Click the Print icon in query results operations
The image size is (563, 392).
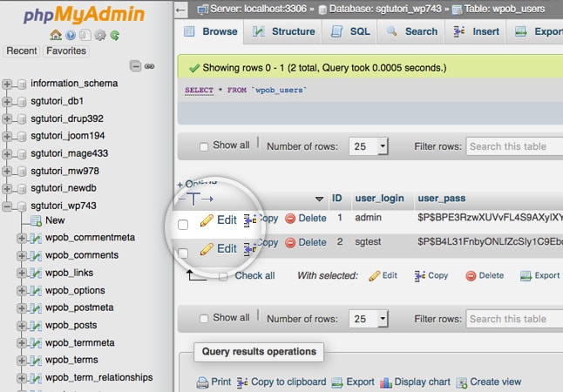click(x=202, y=382)
